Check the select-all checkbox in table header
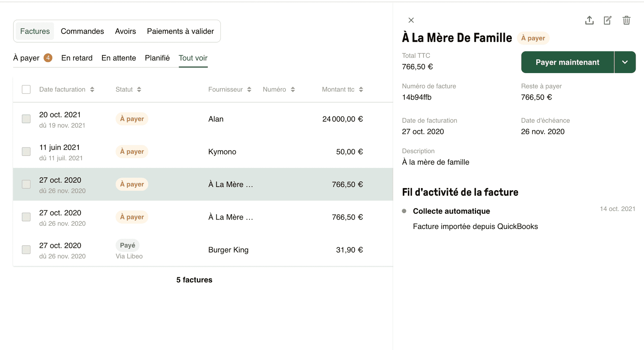 pos(26,89)
